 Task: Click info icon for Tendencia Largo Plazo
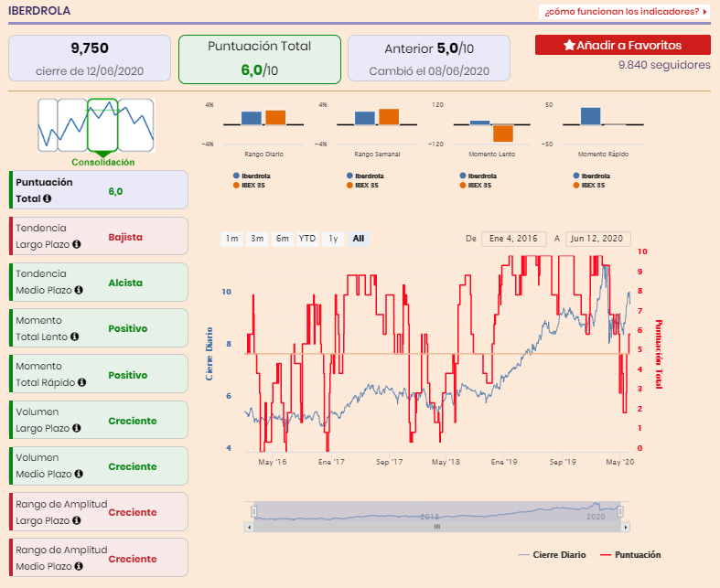(77, 244)
